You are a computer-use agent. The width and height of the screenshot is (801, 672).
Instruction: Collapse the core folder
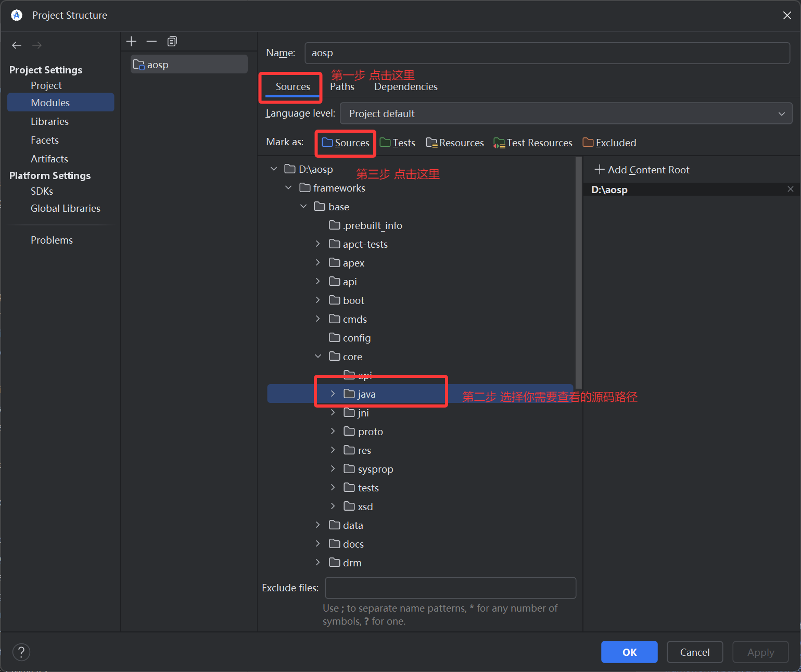click(x=318, y=356)
